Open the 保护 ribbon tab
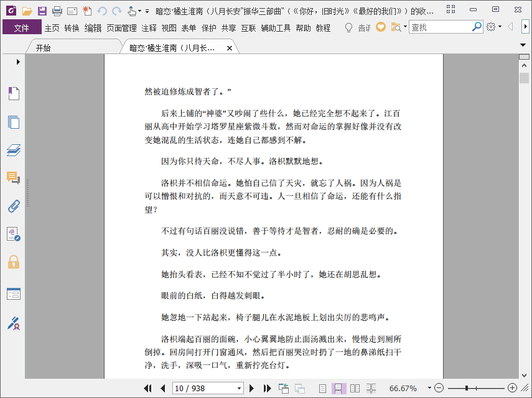Screen dimensions: 532x398 click(x=208, y=28)
